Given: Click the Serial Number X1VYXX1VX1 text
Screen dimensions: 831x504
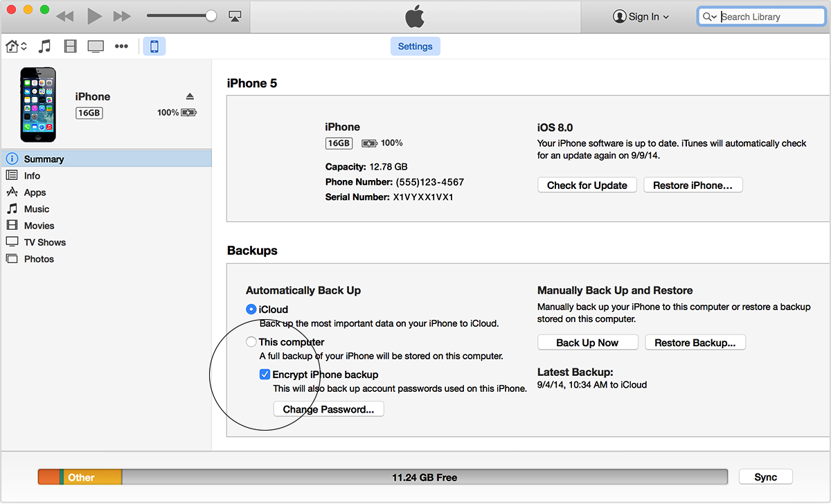Looking at the screenshot, I should [x=389, y=197].
